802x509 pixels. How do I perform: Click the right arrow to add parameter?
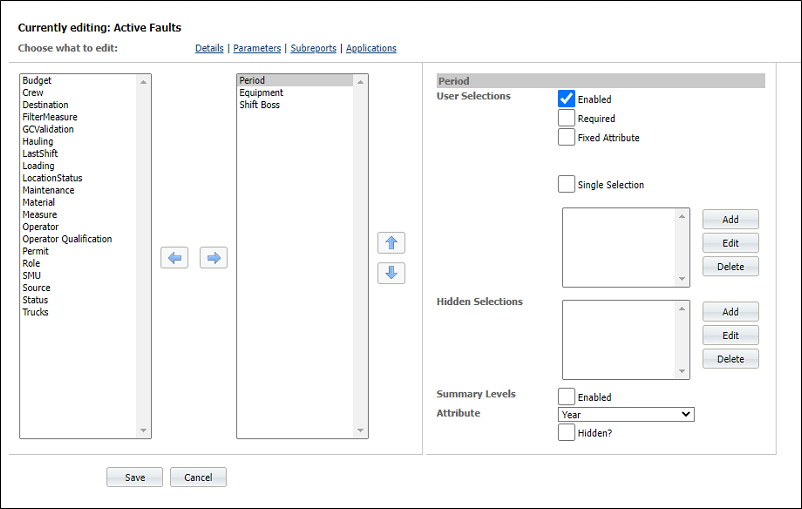[x=213, y=257]
